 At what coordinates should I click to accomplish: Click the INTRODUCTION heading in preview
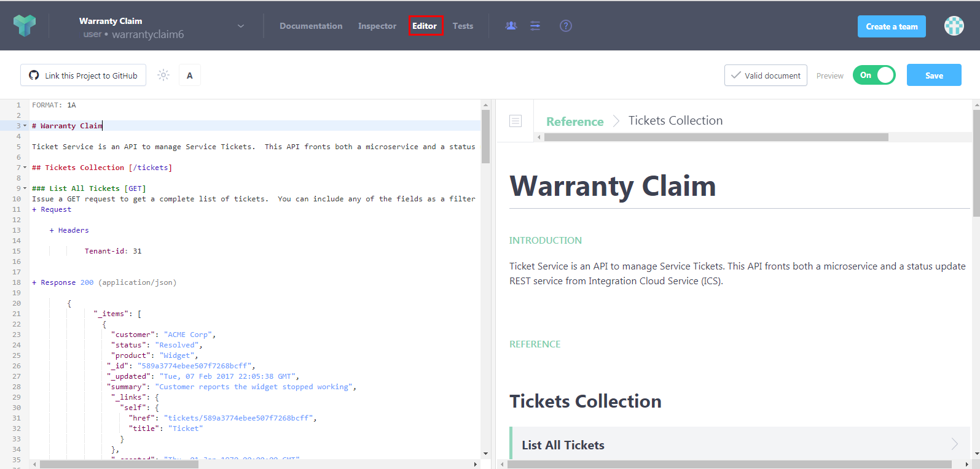546,241
